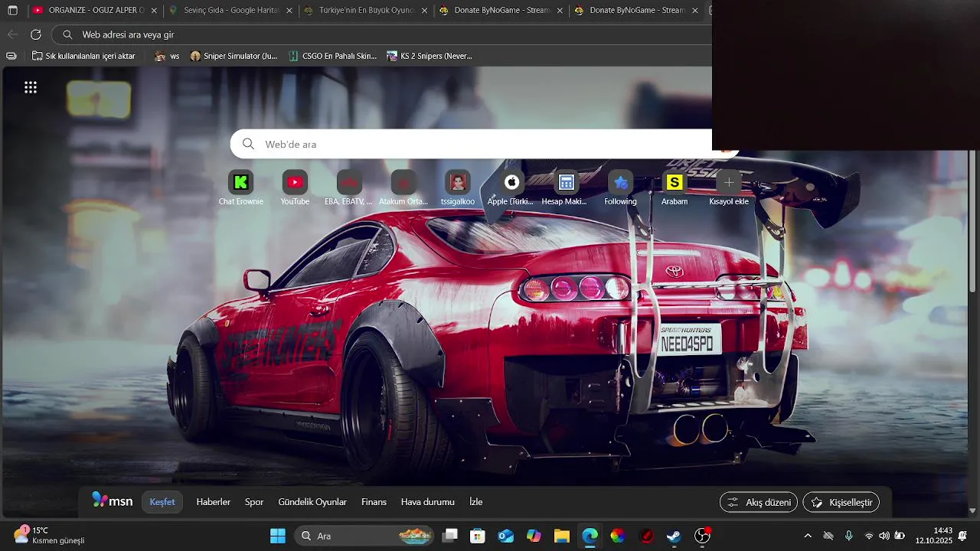Viewport: 980px width, 551px height.
Task: Open the Akış düzeni layout button
Action: click(x=759, y=502)
